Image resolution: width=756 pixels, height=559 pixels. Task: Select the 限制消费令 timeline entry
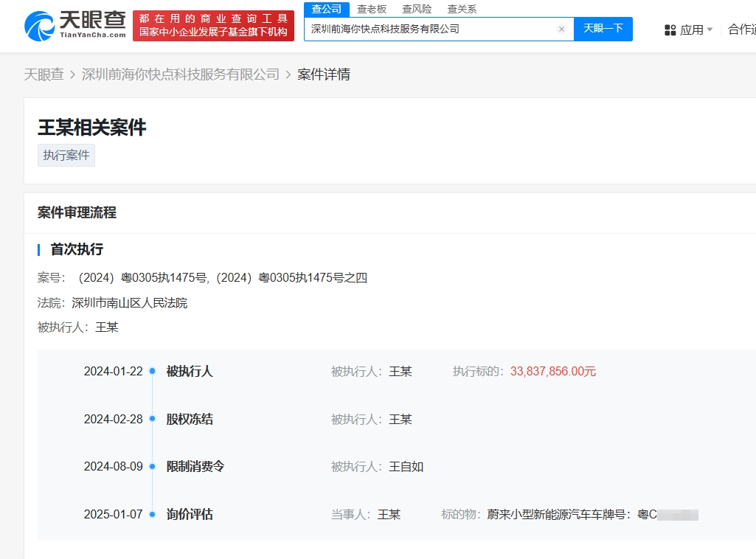195,466
